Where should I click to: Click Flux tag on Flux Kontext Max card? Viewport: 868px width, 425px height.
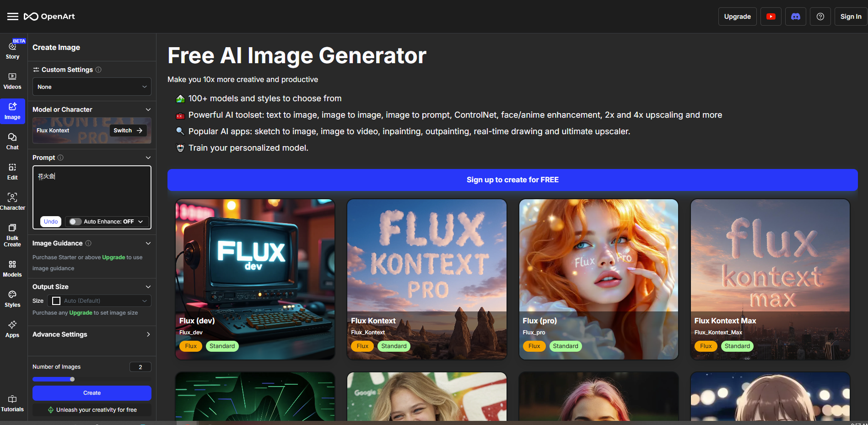point(706,346)
